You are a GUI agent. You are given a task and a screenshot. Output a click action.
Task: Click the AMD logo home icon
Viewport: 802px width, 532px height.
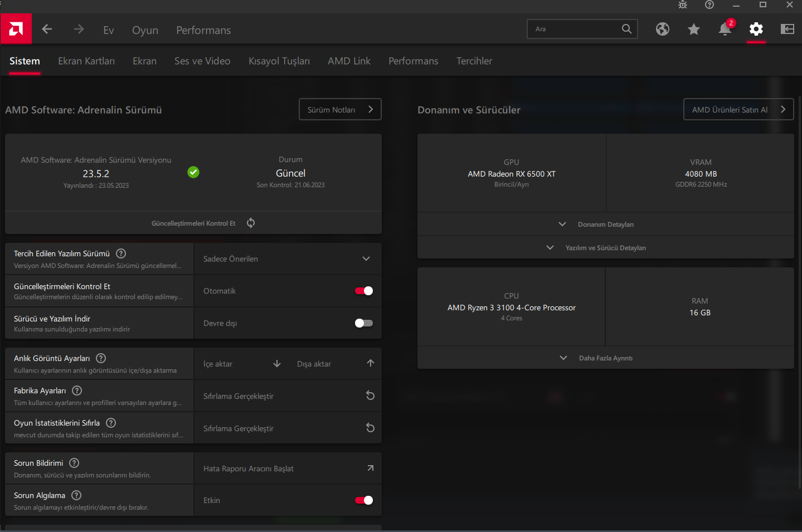coord(16,29)
